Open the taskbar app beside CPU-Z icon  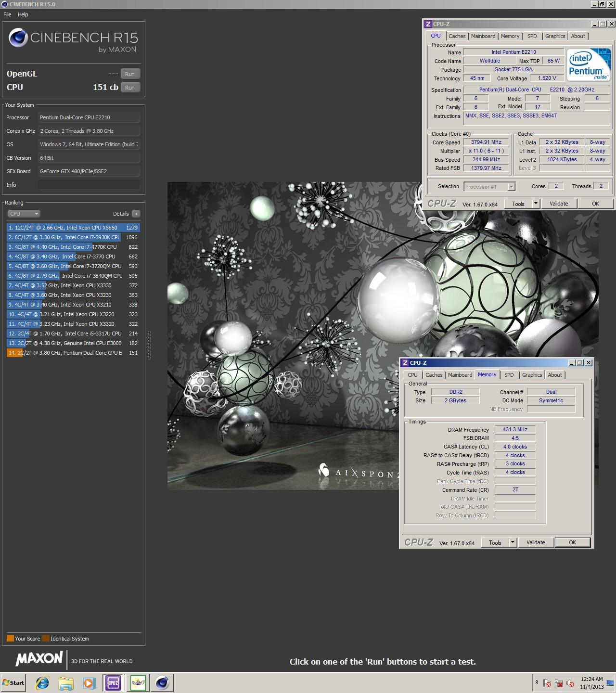pos(138,682)
